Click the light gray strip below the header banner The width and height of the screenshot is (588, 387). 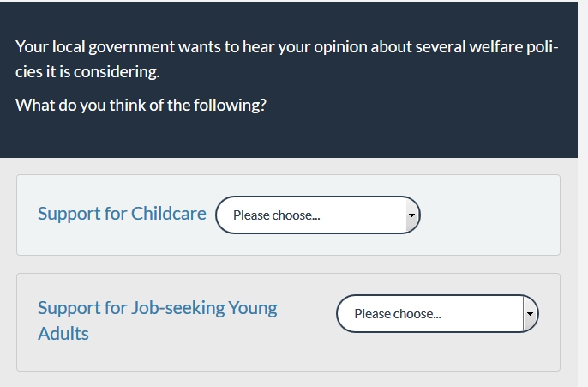(x=288, y=166)
